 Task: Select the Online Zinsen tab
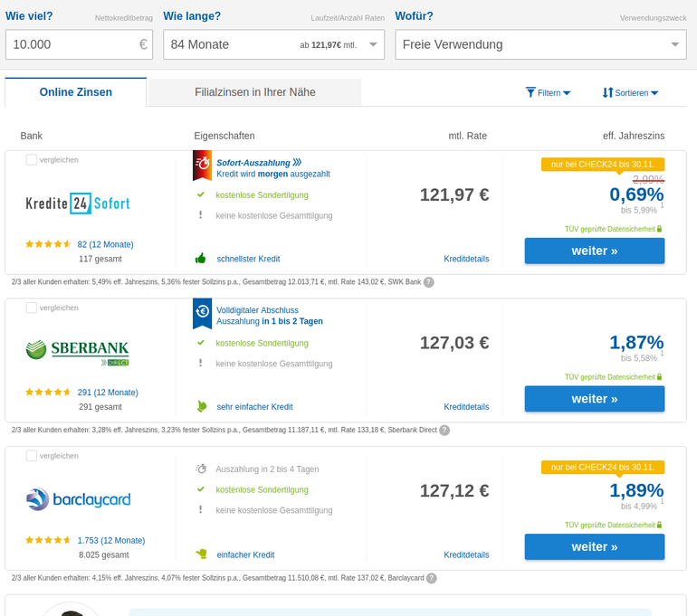tap(75, 92)
